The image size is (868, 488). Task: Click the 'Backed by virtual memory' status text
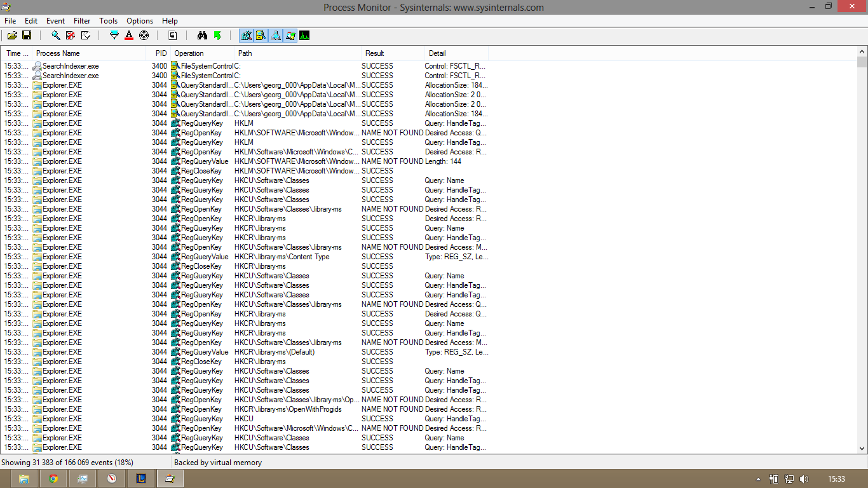click(218, 463)
